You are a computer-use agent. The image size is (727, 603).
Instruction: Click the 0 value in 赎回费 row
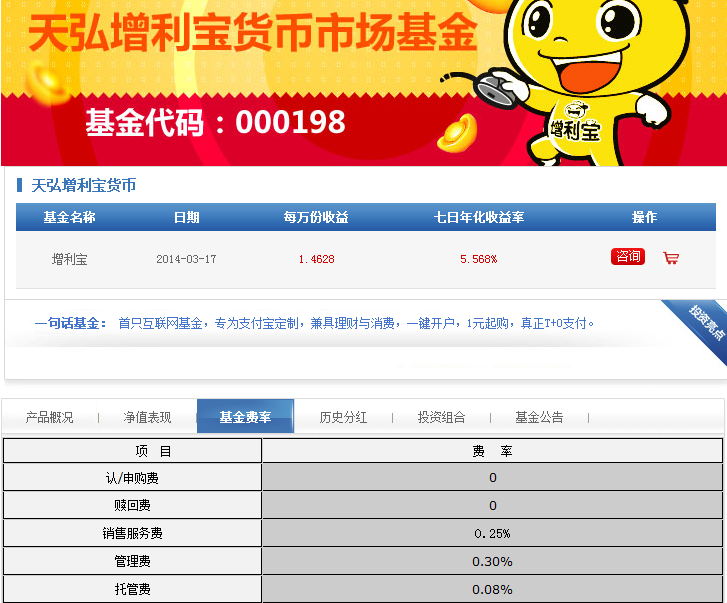493,506
